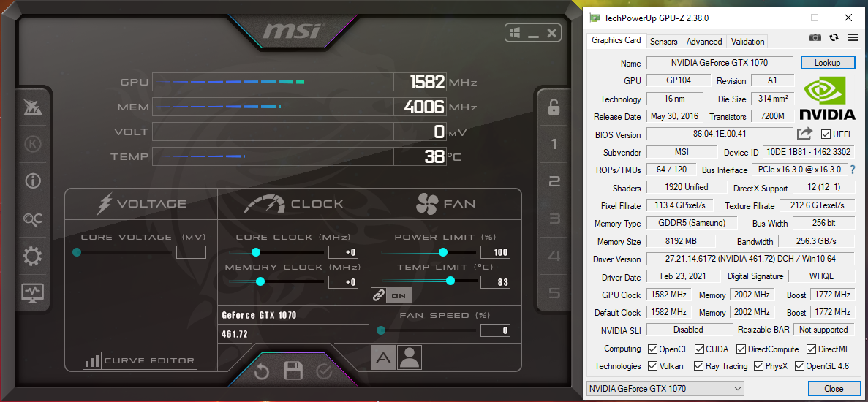Click the apply checkmark icon
This screenshot has width=868, height=402.
click(x=324, y=371)
